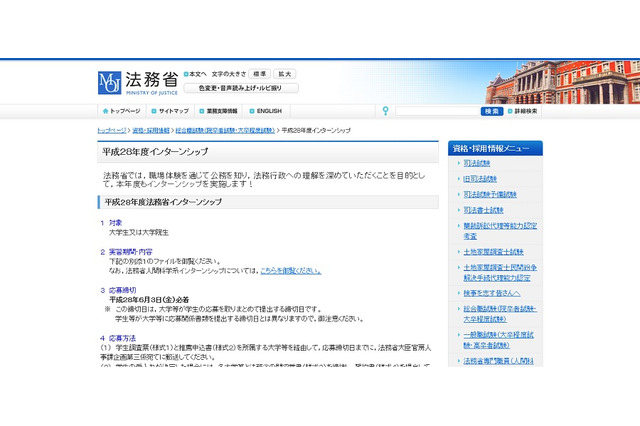Click arrow bullet beside 司法試験
This screenshot has height=426, width=640.
[459, 163]
